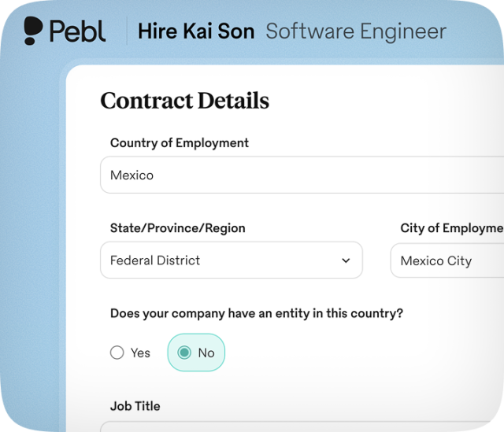504x432 pixels.
Task: Click the "No" option label text
Action: coord(206,353)
